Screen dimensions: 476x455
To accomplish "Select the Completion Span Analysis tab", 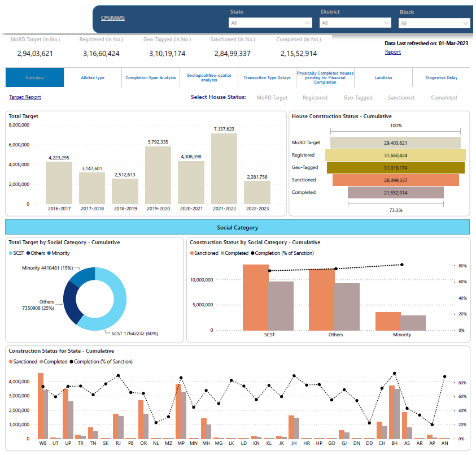I will tap(151, 78).
